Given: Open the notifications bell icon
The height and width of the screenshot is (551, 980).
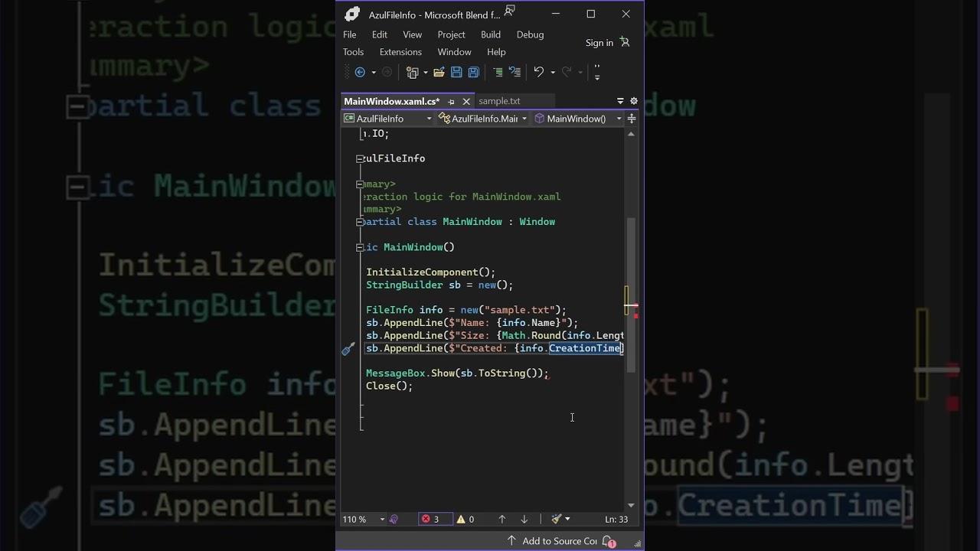Looking at the screenshot, I should tap(609, 541).
